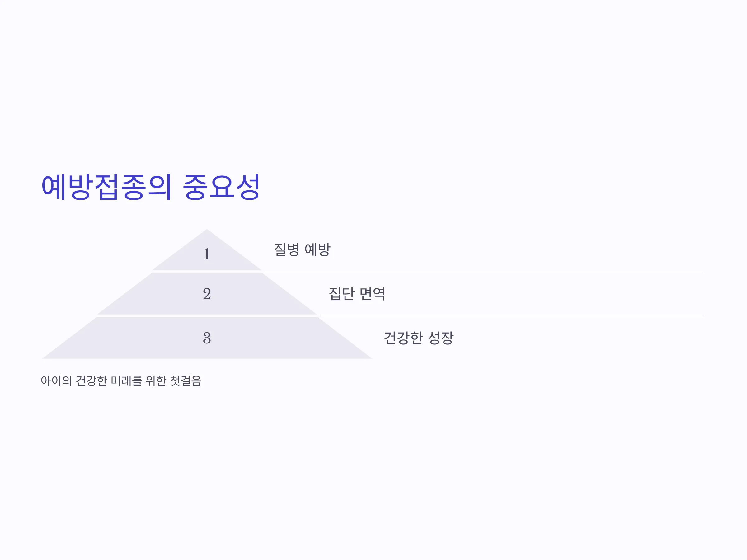Select the slide title 예방접종의 중요성
Viewport: 747px width, 560px height.
point(150,187)
